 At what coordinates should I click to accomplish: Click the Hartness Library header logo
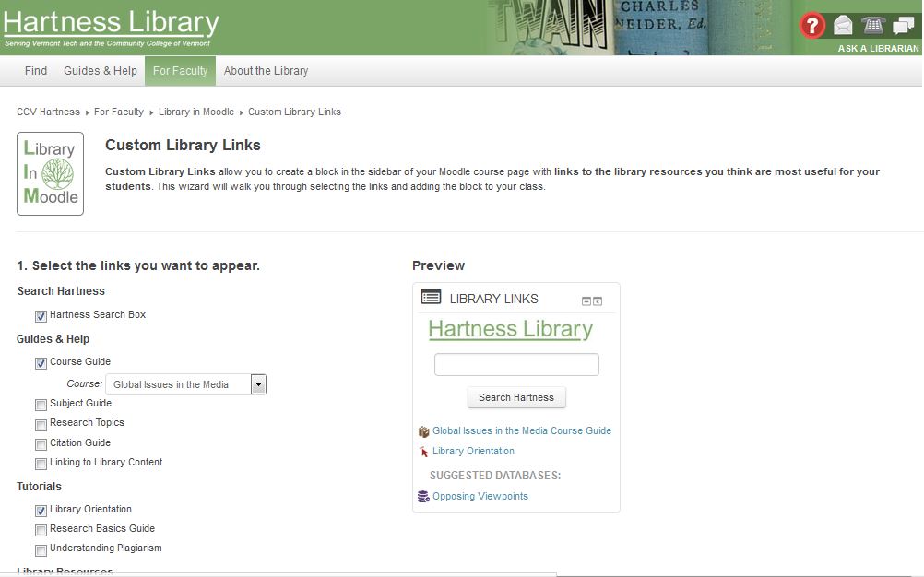pos(111,27)
